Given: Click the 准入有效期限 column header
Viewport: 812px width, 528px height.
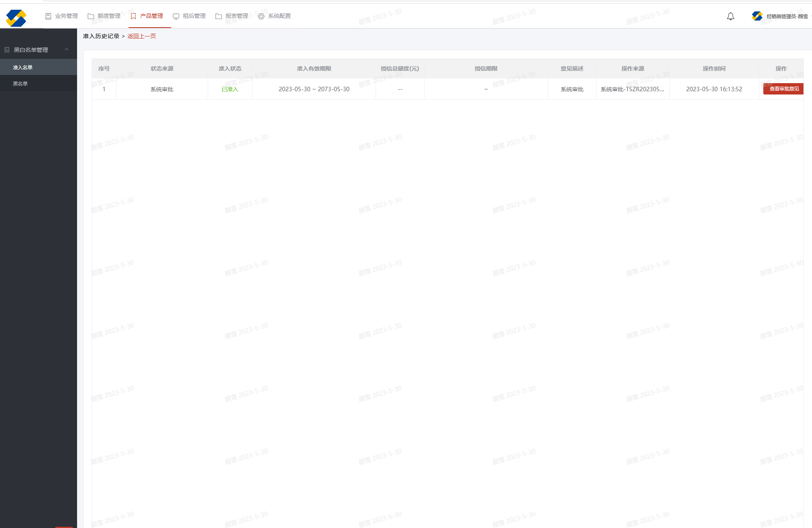Looking at the screenshot, I should pyautogui.click(x=314, y=69).
